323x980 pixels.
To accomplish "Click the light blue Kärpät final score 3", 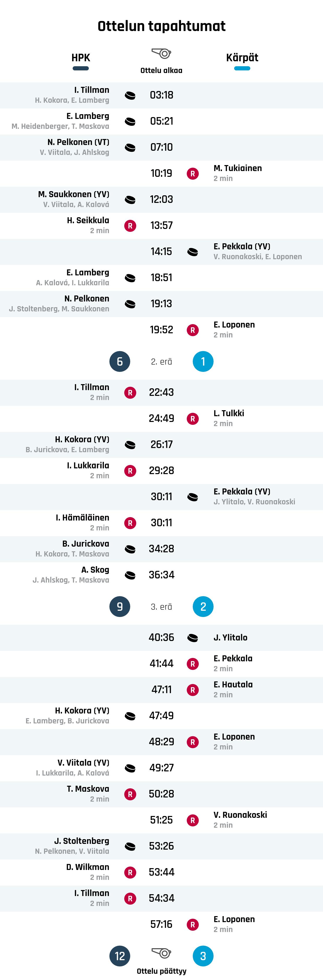I will click(203, 956).
